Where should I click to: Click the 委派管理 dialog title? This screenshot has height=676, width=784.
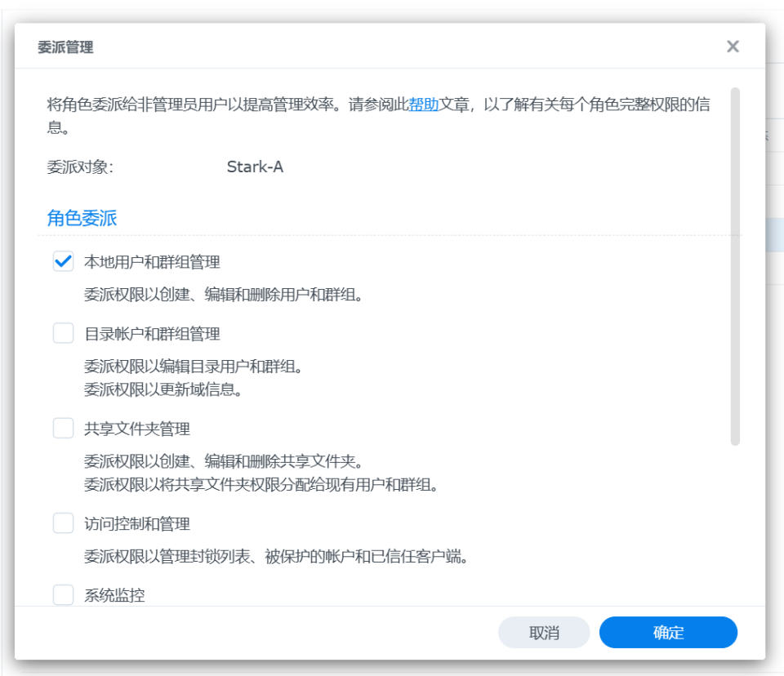(65, 47)
